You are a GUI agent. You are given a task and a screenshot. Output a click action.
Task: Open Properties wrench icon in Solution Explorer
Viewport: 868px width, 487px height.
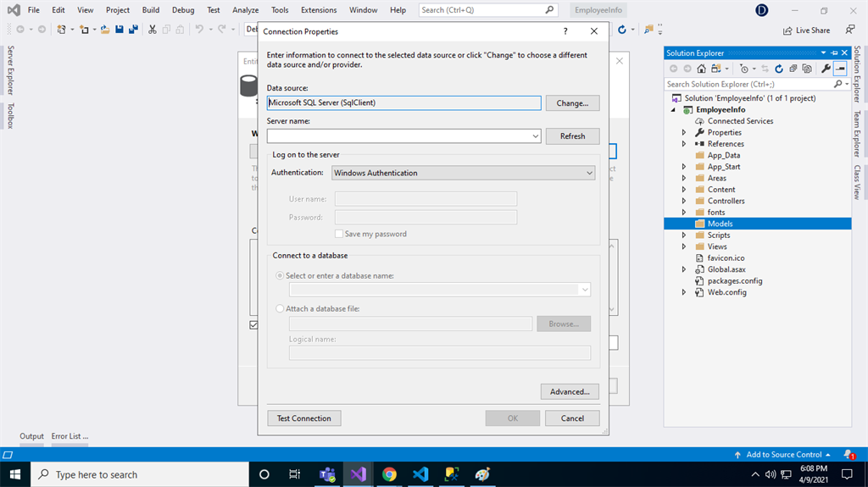(826, 69)
